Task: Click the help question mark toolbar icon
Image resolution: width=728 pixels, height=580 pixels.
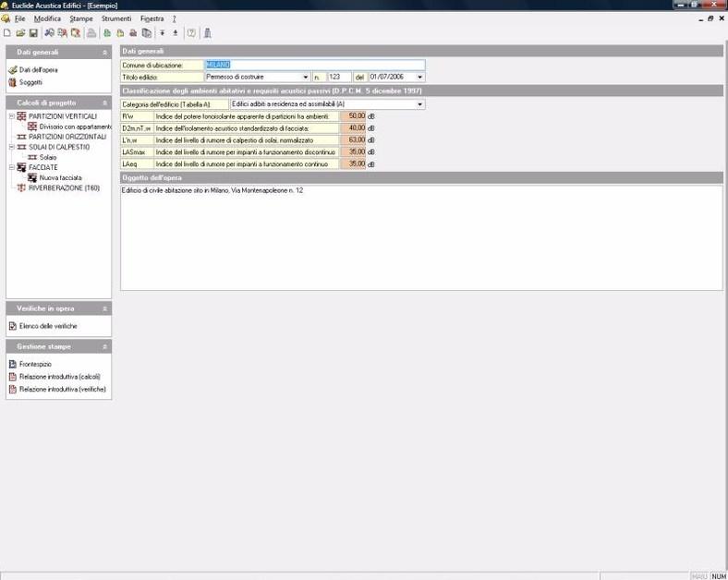Action: point(191,33)
